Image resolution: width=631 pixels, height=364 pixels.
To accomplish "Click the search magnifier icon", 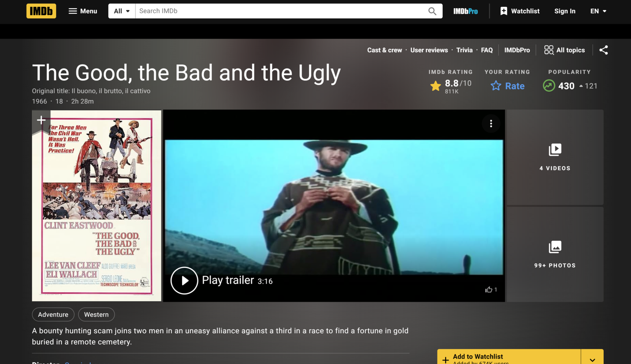I will pos(432,11).
